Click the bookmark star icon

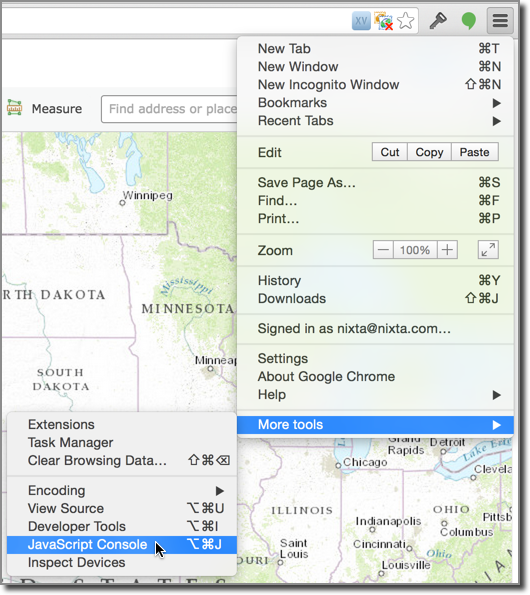click(405, 20)
